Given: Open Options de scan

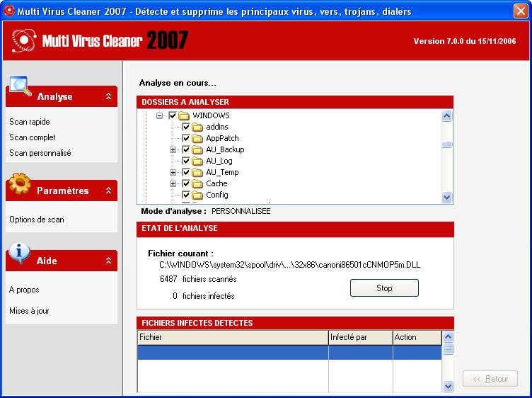Looking at the screenshot, I should pos(37,220).
